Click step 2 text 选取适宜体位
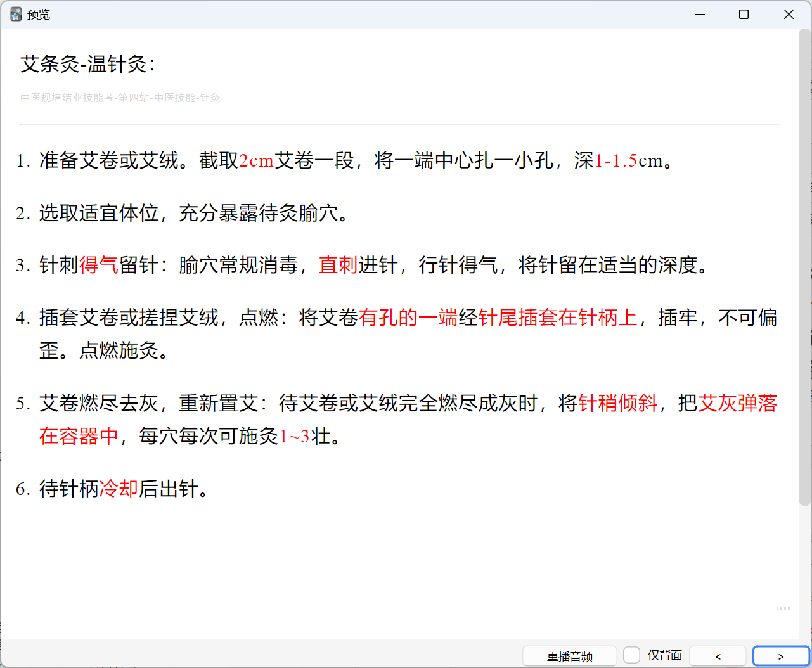Screen dimensions: 812x668 pos(99,213)
